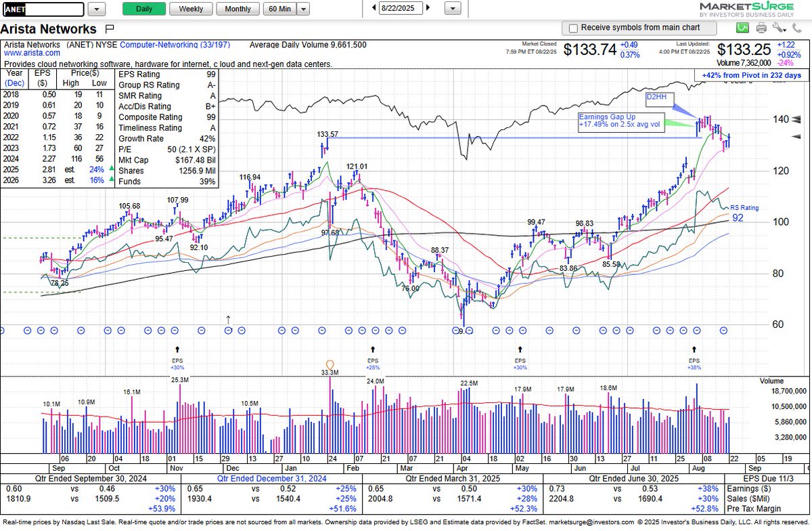This screenshot has height=531, width=812.
Task: Print the chart using the printer icon
Action: 761,28
